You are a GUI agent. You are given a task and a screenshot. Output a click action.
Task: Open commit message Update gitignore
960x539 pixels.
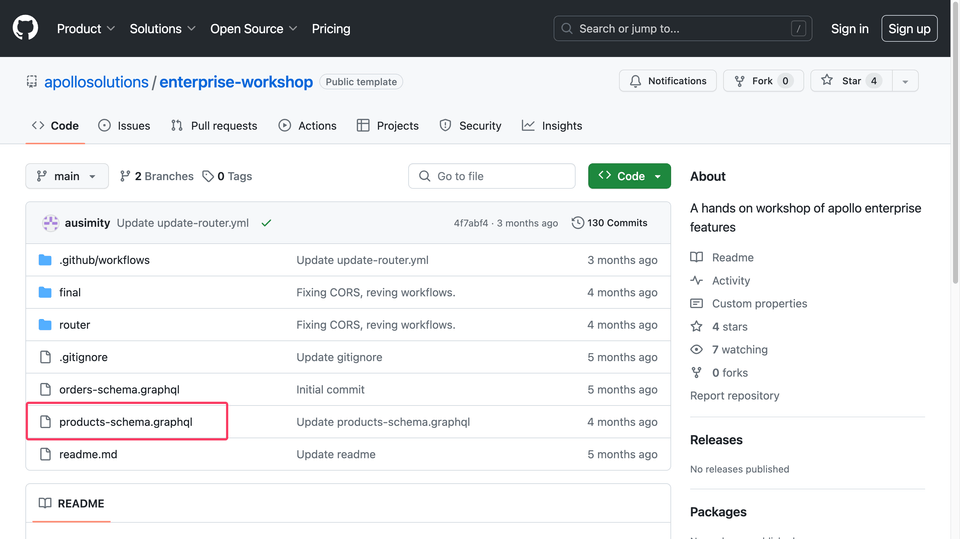pyautogui.click(x=339, y=357)
